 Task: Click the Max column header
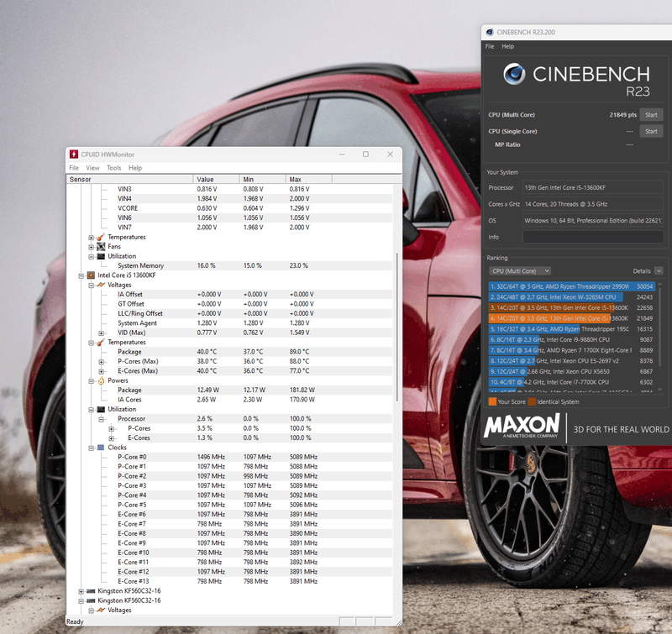tap(309, 179)
